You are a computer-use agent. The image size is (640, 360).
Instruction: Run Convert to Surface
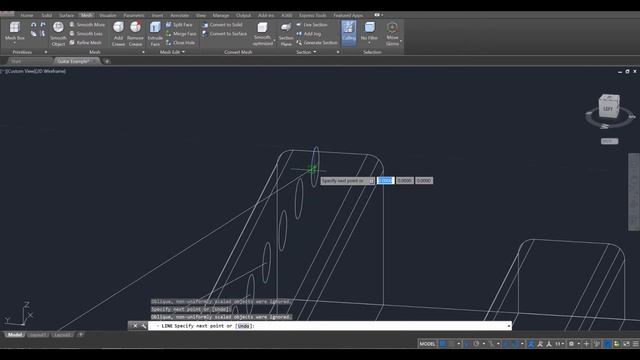click(225, 34)
